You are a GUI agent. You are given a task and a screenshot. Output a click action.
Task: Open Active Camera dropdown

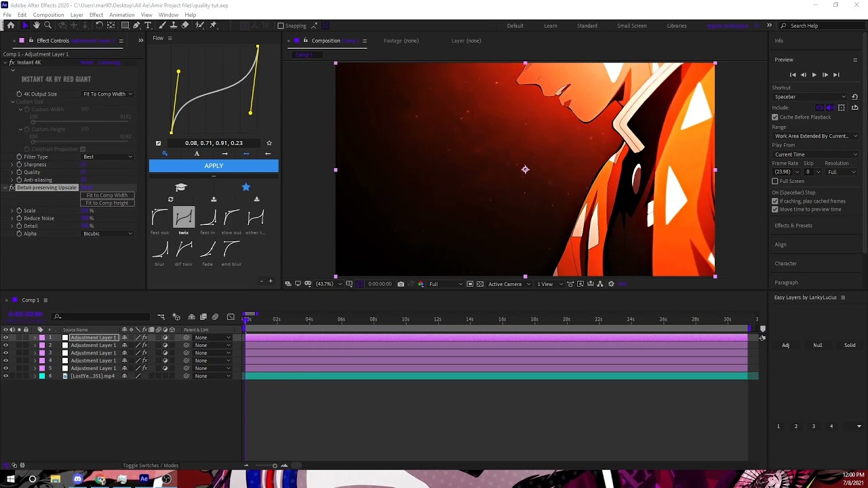510,284
